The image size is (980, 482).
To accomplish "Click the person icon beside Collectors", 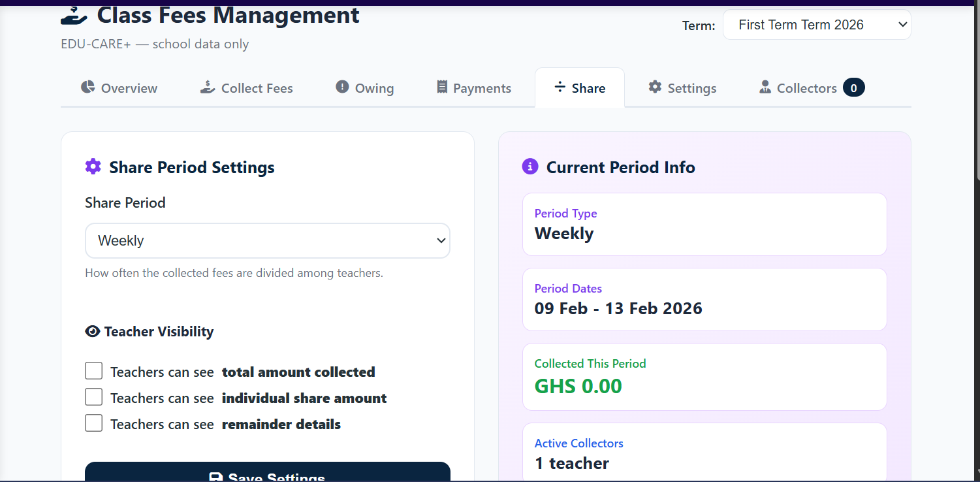I will [x=765, y=88].
